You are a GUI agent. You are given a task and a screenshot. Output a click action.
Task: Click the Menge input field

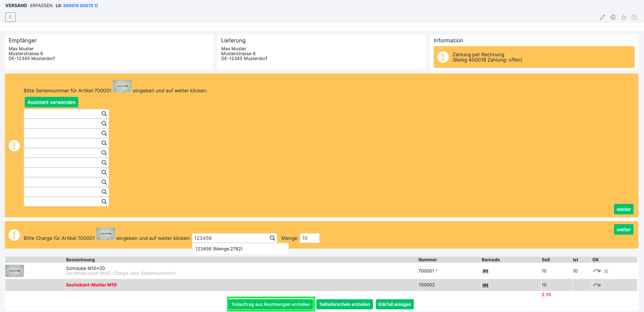[310, 238]
